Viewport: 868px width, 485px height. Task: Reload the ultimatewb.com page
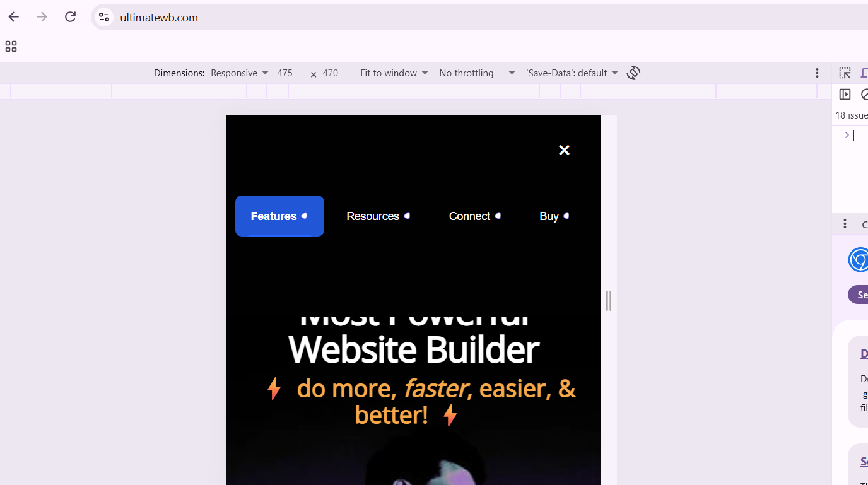[70, 17]
